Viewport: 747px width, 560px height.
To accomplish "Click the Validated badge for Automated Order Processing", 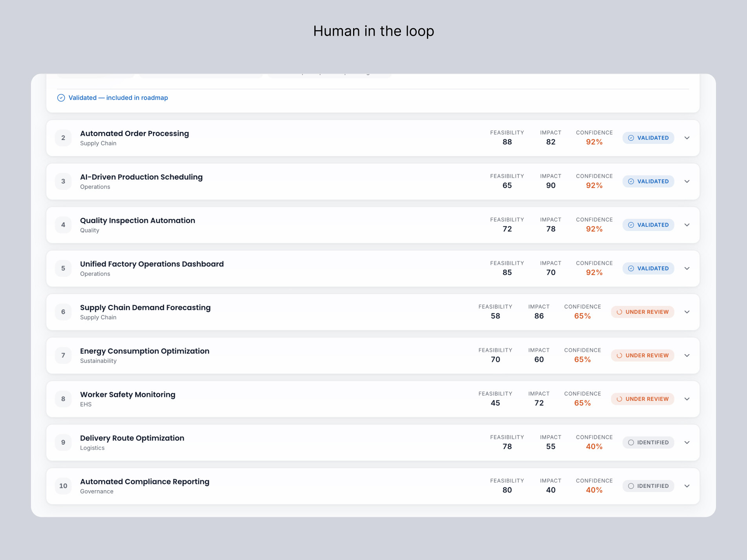I will 648,138.
